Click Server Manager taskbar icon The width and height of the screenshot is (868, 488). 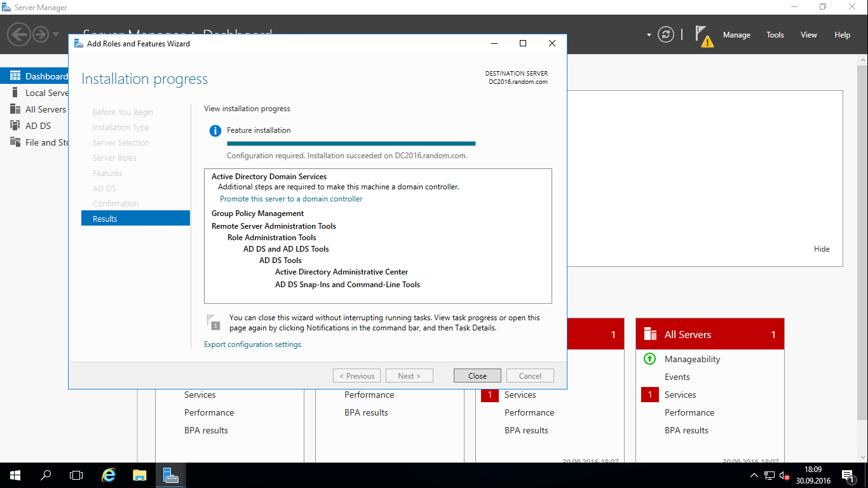coord(170,475)
